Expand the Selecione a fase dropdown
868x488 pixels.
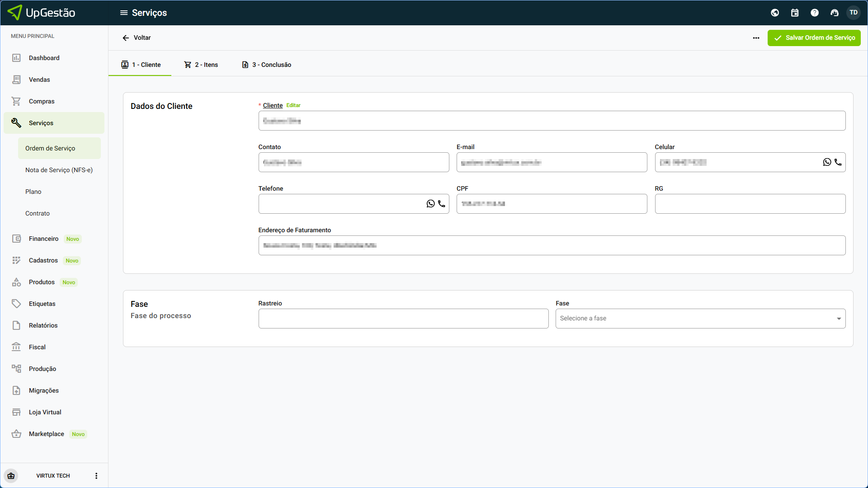tap(700, 319)
